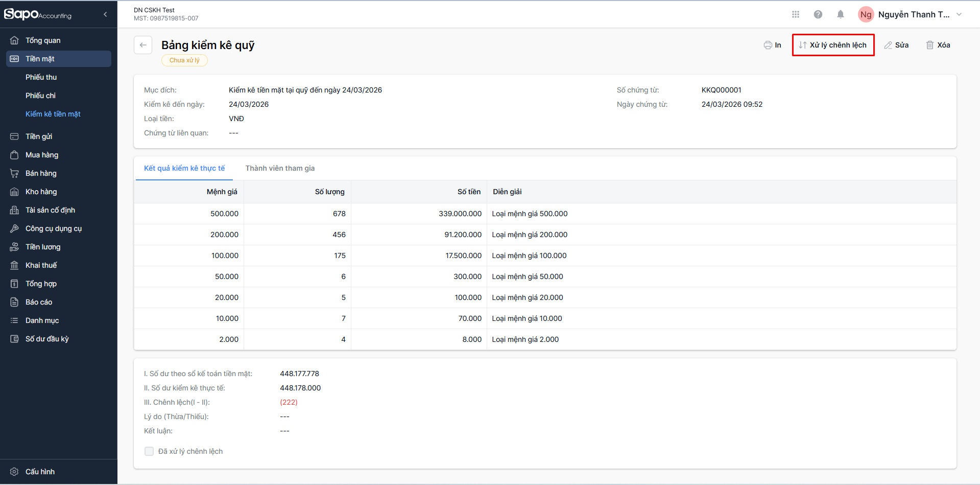This screenshot has height=485, width=980.
Task: Collapse the Tiền mặt menu group
Action: (x=59, y=59)
